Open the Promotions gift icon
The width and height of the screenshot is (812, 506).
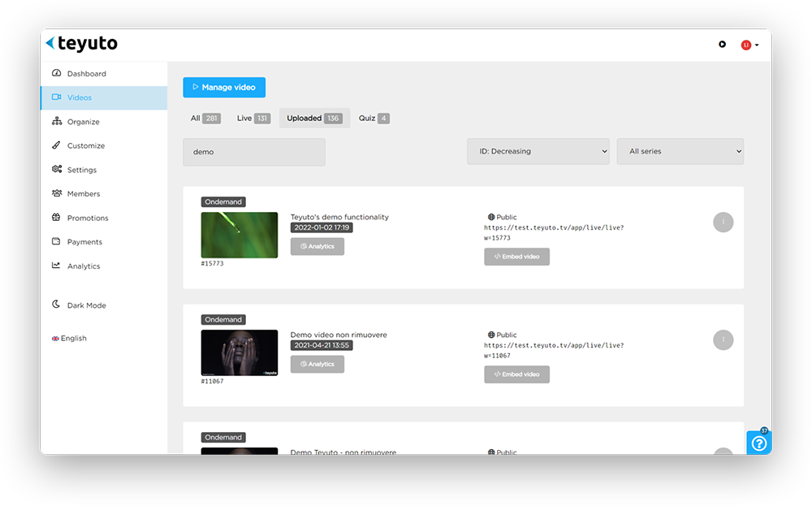(55, 218)
